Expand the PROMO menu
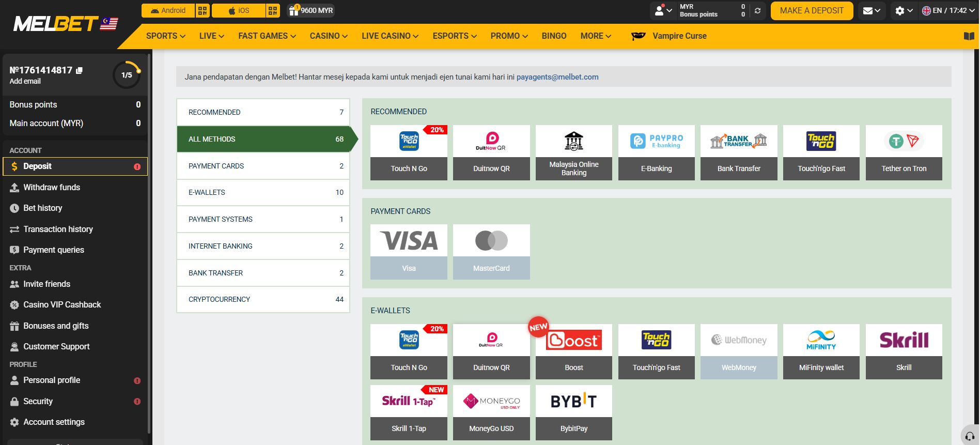This screenshot has width=980, height=445. click(509, 36)
